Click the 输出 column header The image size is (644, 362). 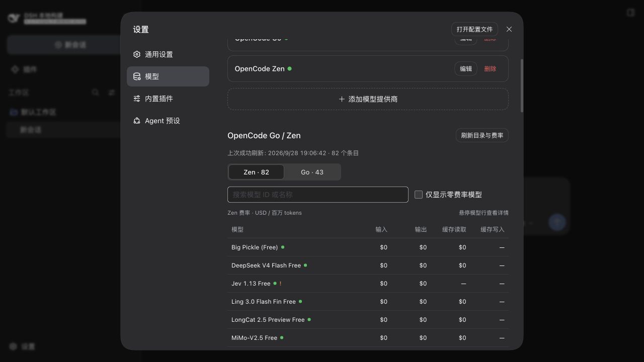[421, 229]
